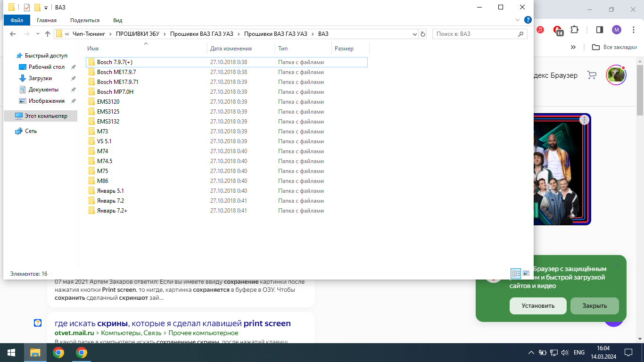
Task: Open the Chrome extensions puzzle icon
Action: click(574, 30)
